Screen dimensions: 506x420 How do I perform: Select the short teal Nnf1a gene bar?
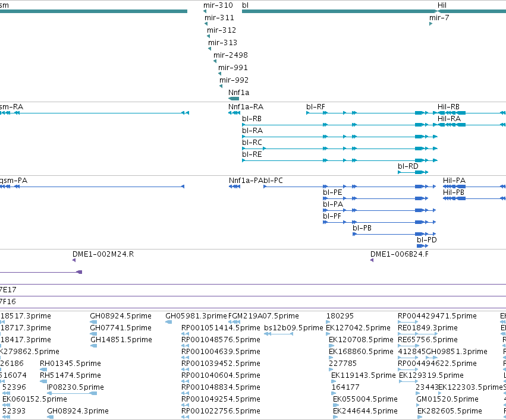[x=234, y=99]
